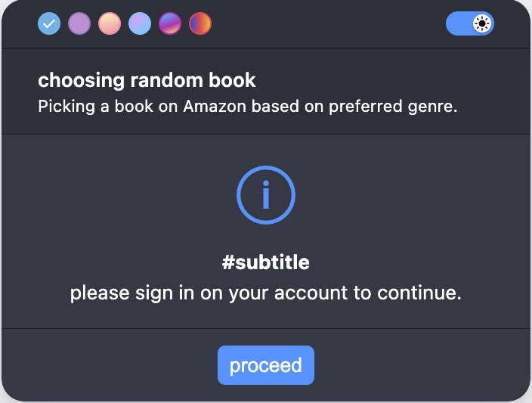Click the 'please sign in' message text
The width and height of the screenshot is (532, 403).
point(266,293)
